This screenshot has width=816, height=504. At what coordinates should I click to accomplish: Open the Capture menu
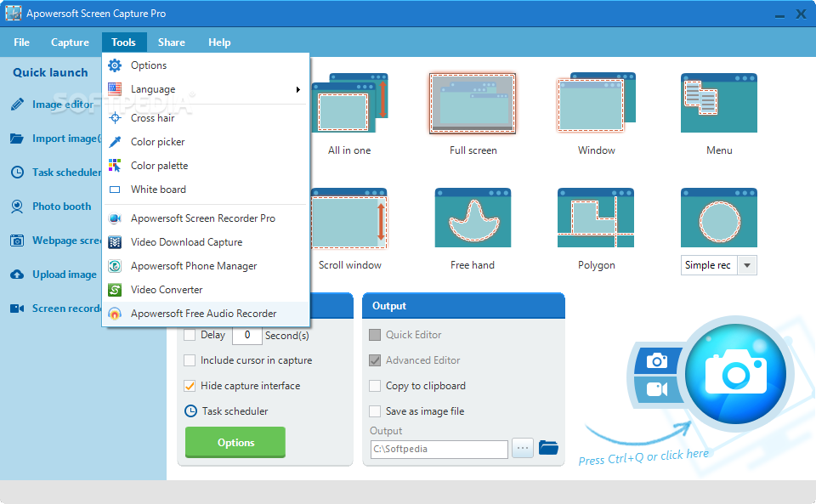tap(70, 42)
